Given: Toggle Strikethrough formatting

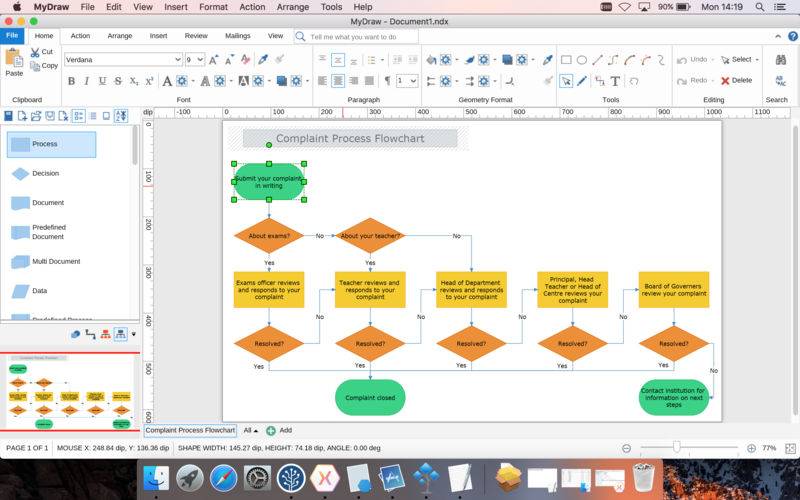Looking at the screenshot, I should (x=118, y=81).
